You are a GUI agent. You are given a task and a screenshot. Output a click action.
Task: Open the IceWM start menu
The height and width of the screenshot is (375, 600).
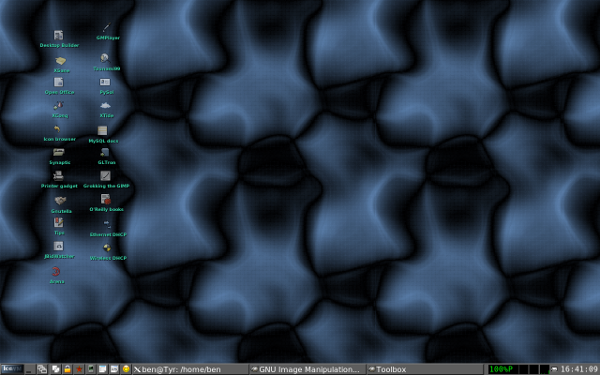coord(12,369)
